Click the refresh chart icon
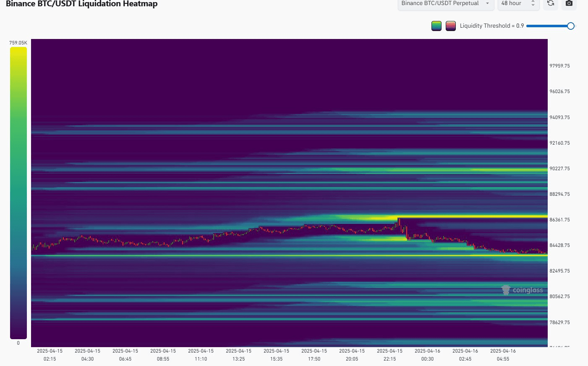This screenshot has width=588, height=366. coord(551,3)
